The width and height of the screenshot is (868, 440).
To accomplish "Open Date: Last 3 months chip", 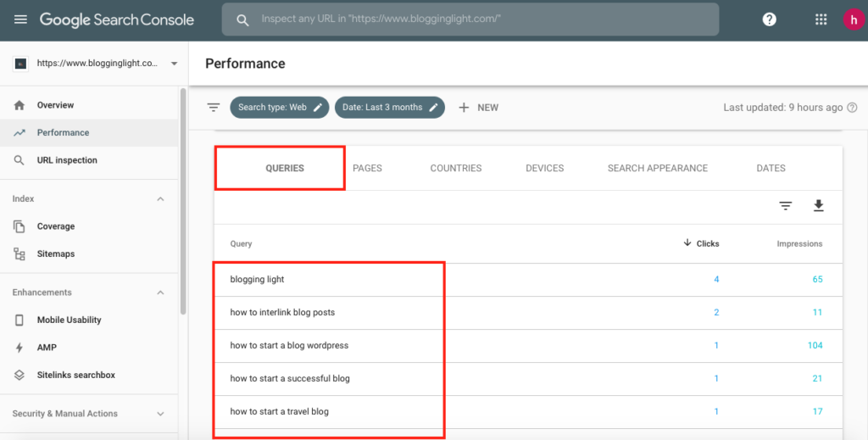I will pyautogui.click(x=390, y=108).
